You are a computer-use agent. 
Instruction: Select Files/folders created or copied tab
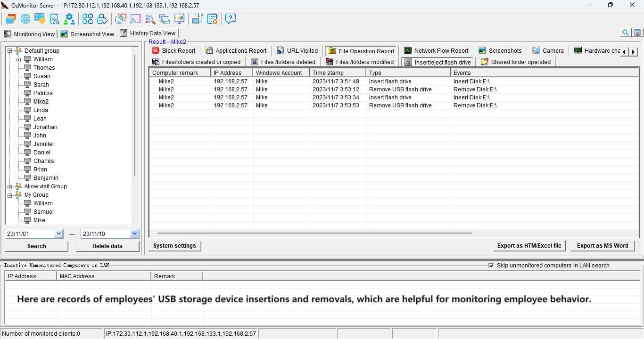pyautogui.click(x=196, y=62)
